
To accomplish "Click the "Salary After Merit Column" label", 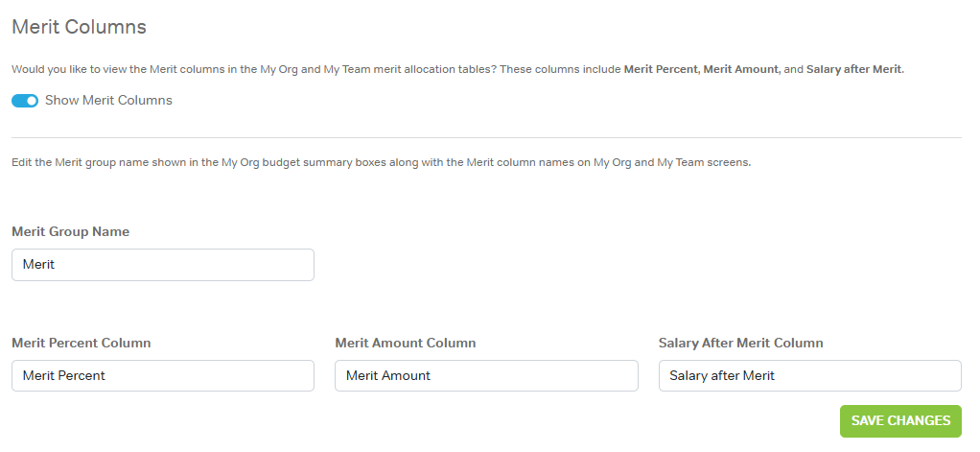I will [740, 344].
